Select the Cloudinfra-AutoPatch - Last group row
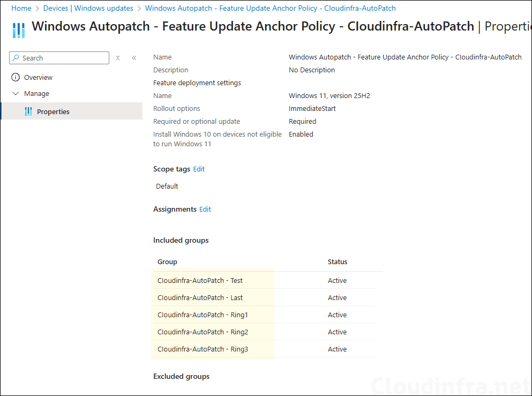 200,297
